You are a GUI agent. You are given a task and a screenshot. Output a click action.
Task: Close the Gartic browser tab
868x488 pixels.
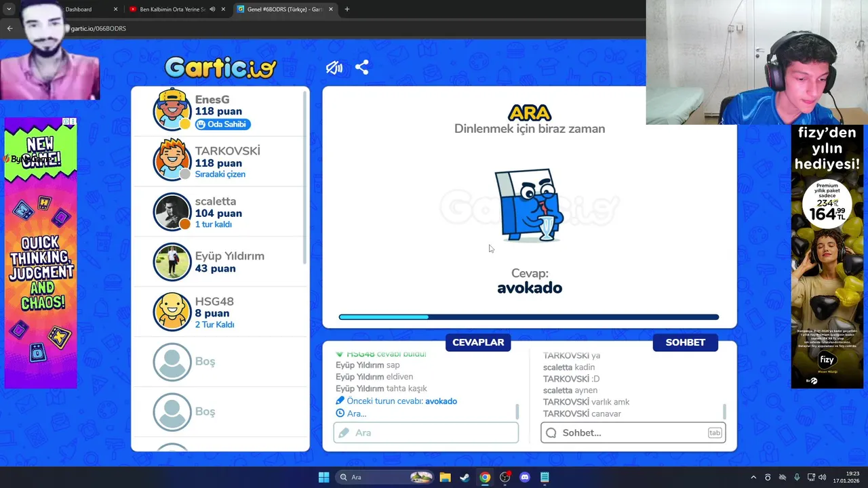(331, 9)
